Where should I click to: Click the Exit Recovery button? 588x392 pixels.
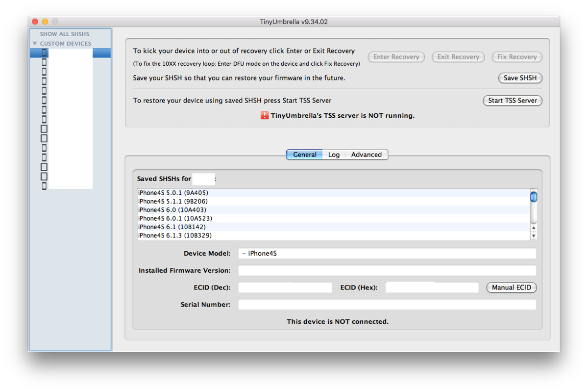click(x=458, y=57)
